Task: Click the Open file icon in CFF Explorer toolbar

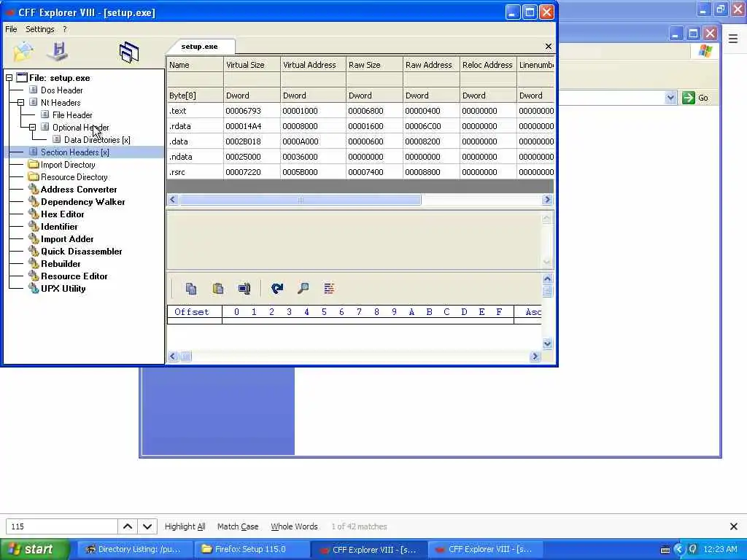Action: point(23,52)
